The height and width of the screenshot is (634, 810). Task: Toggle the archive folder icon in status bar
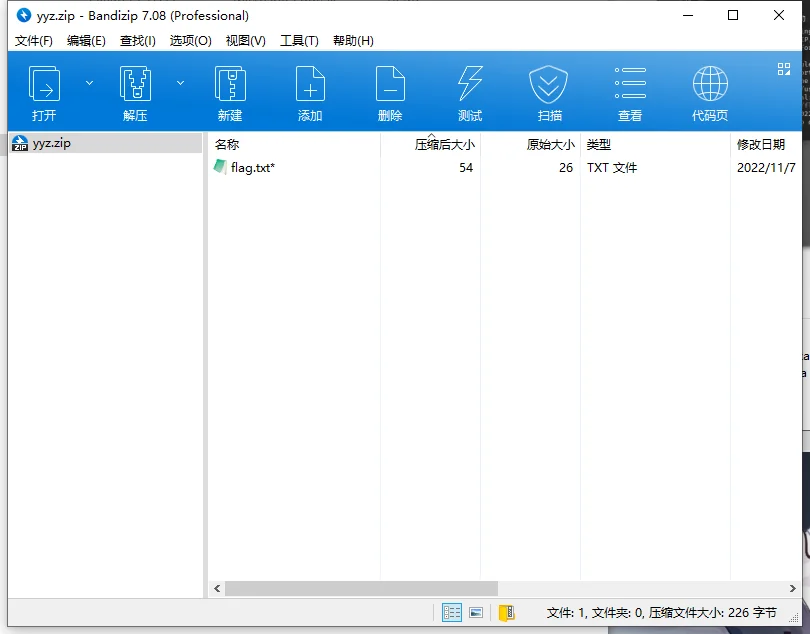click(506, 612)
